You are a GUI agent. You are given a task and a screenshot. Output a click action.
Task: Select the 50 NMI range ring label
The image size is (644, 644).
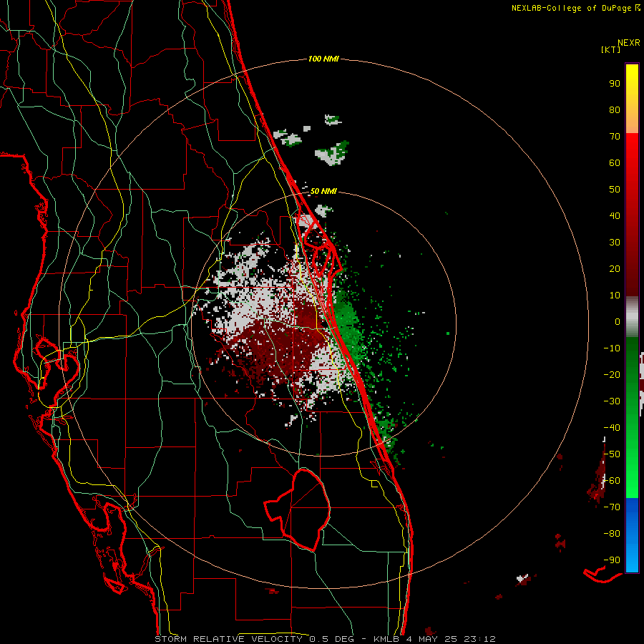coord(323,191)
